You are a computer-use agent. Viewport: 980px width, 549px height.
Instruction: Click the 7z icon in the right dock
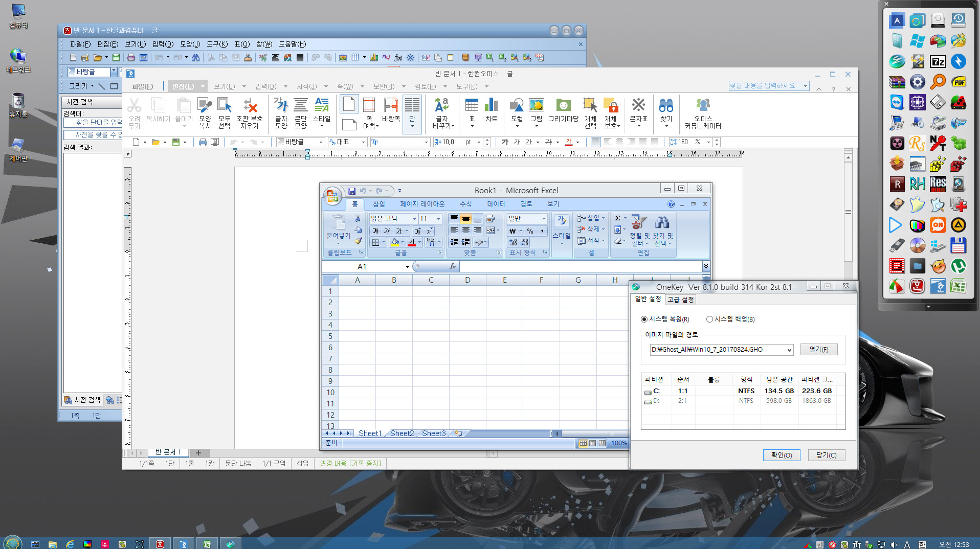coord(938,61)
